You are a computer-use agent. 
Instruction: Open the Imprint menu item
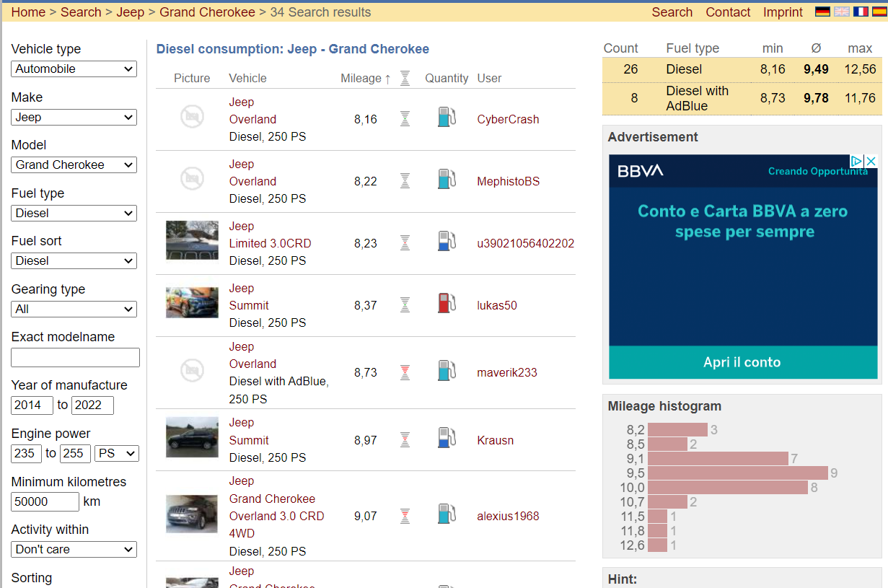click(x=783, y=12)
